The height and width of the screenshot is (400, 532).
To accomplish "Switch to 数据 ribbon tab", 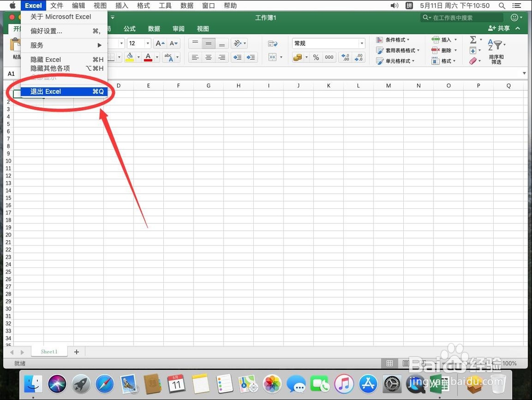I will tap(154, 29).
